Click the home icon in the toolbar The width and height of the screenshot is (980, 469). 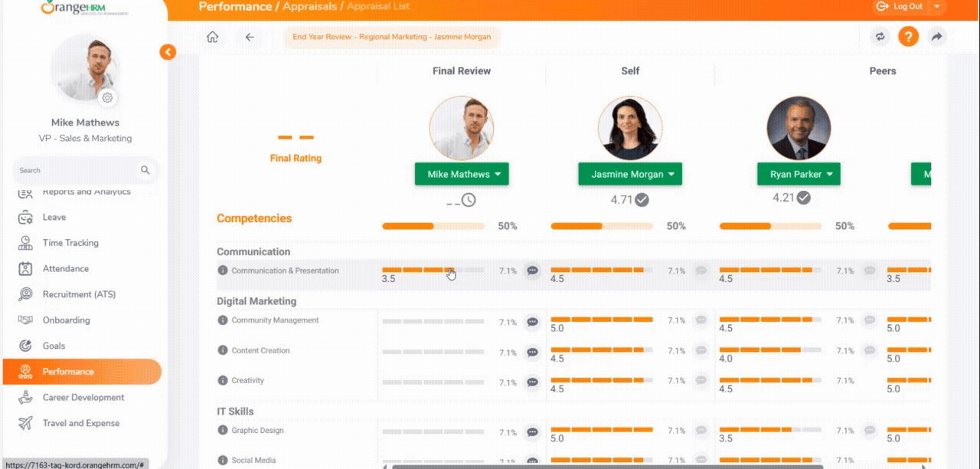[x=213, y=37]
